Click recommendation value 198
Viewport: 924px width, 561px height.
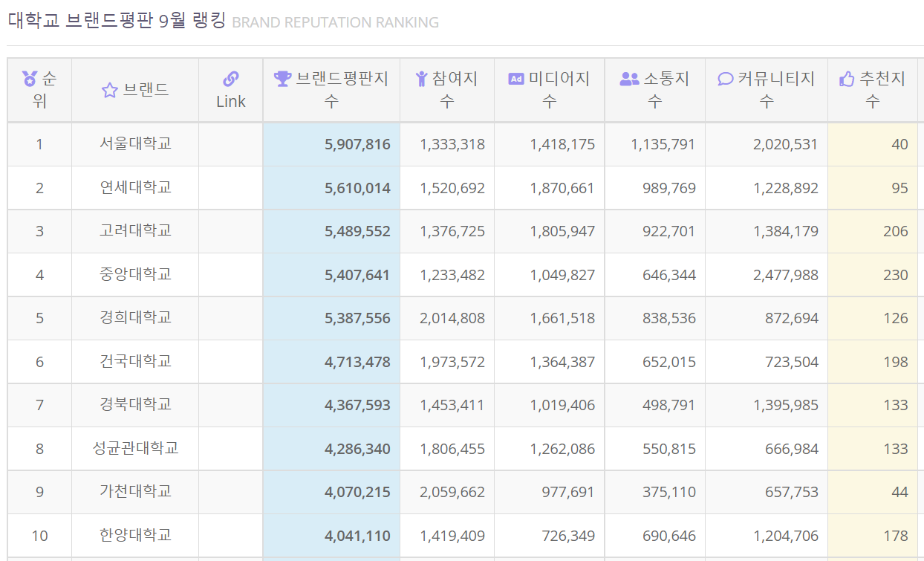(896, 362)
